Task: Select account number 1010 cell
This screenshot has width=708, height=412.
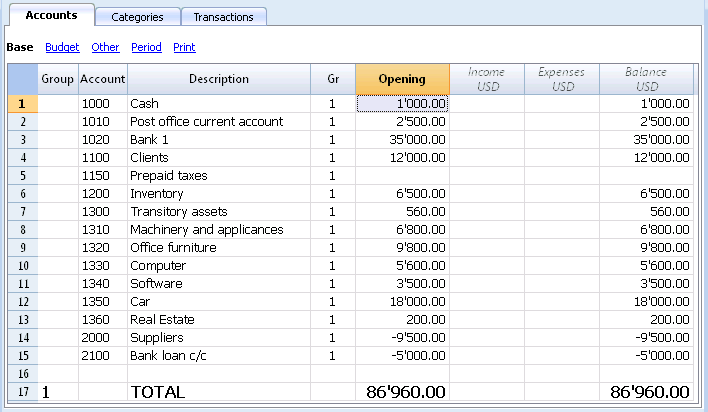Action: tap(103, 122)
